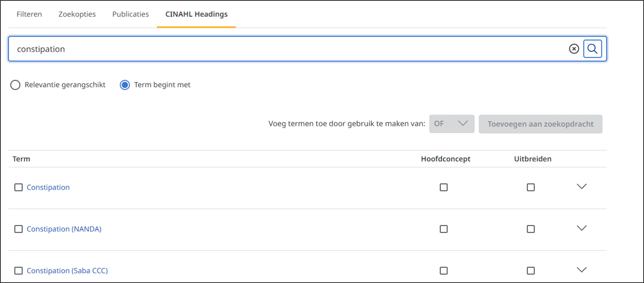644x283 pixels.
Task: Switch to the Filteren tab
Action: click(29, 14)
